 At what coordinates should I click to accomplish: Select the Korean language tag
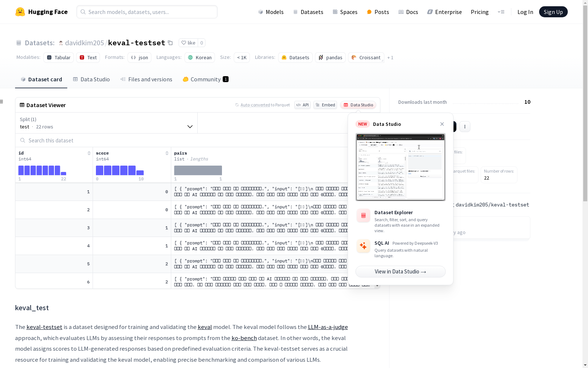tap(200, 57)
